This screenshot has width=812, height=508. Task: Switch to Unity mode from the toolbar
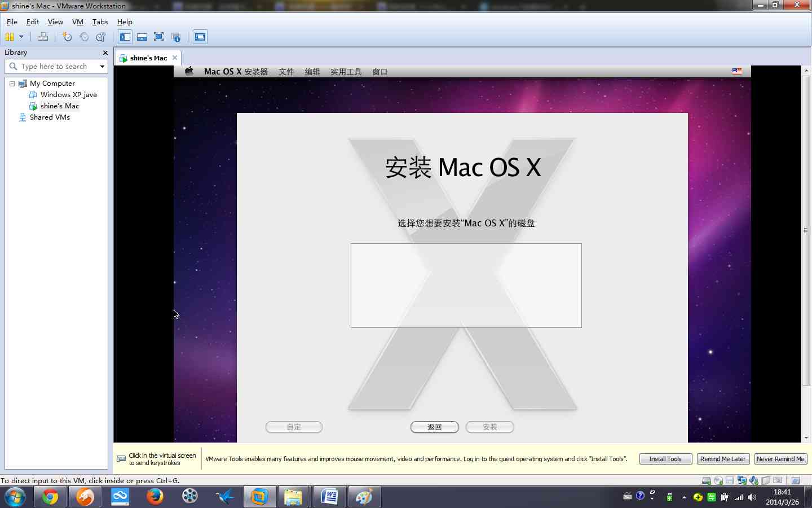[176, 37]
